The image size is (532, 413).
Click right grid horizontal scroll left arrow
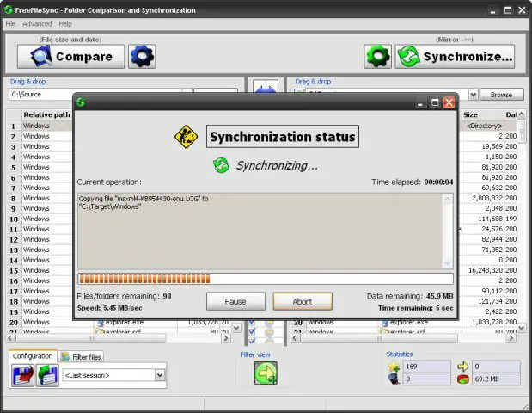(295, 338)
